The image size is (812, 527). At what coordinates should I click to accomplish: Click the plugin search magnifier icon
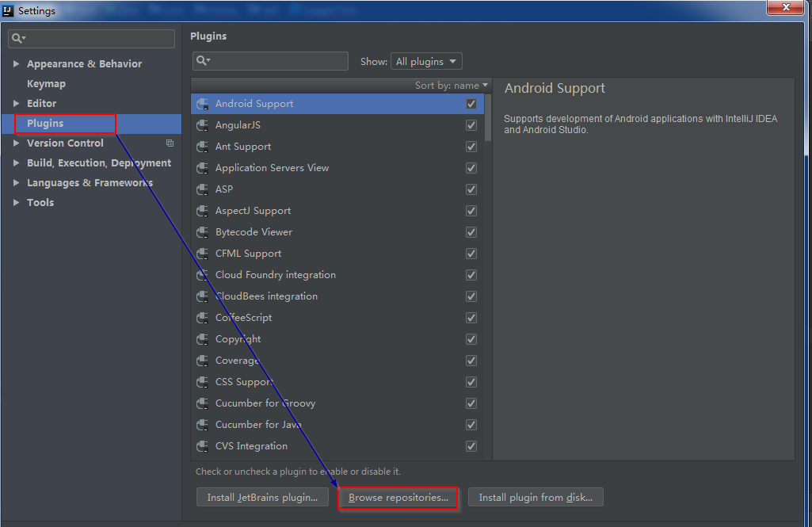point(203,61)
